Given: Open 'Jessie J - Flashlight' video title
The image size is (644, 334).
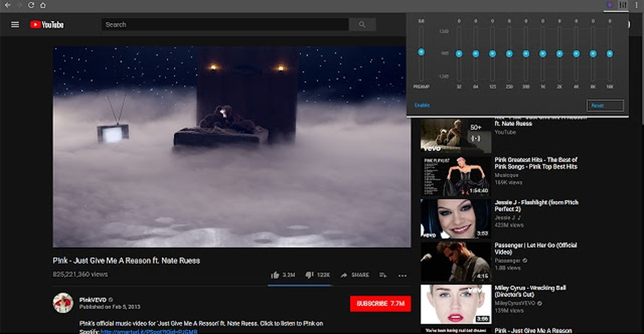Looking at the screenshot, I should (x=536, y=206).
